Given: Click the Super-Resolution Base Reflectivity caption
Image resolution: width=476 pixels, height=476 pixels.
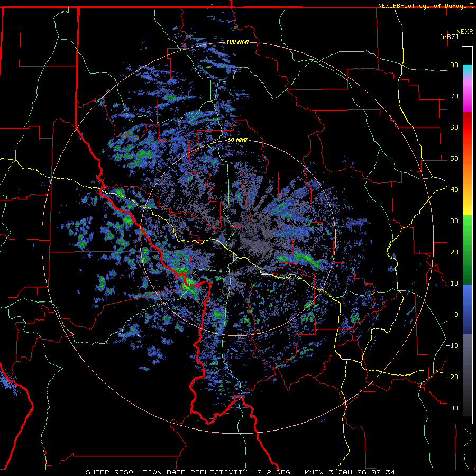Looking at the screenshot, I should pos(167,472).
